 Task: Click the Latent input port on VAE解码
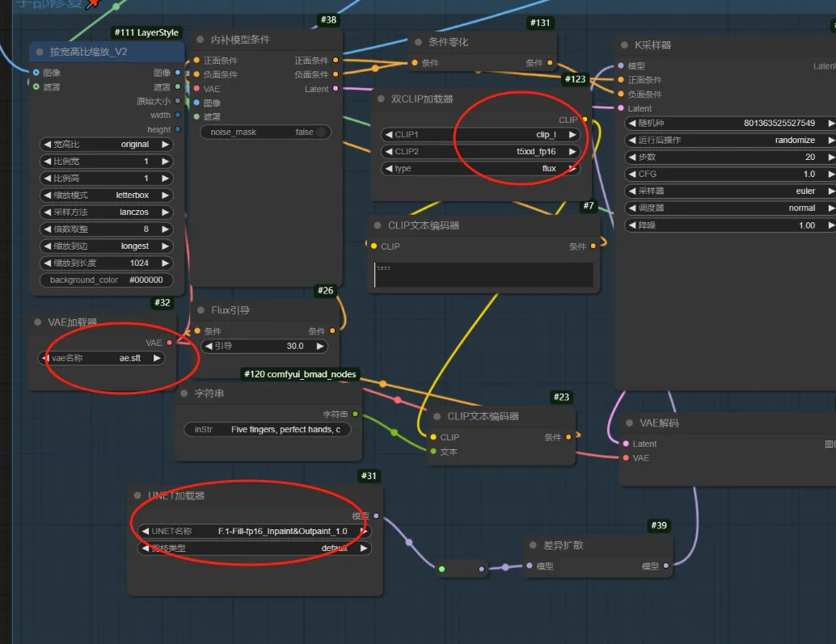(x=625, y=444)
